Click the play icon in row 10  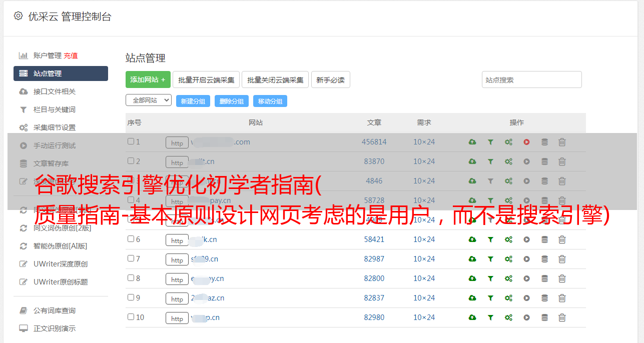526,317
